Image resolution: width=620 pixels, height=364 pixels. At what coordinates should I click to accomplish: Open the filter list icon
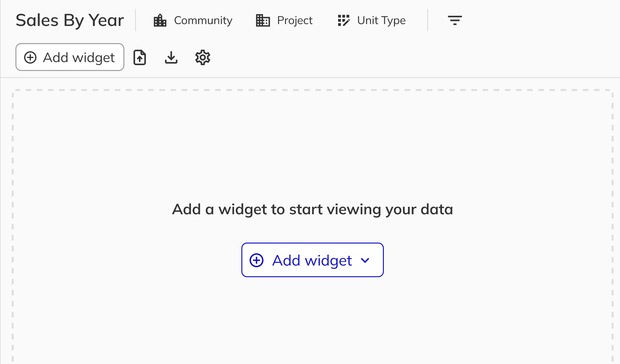tap(455, 20)
